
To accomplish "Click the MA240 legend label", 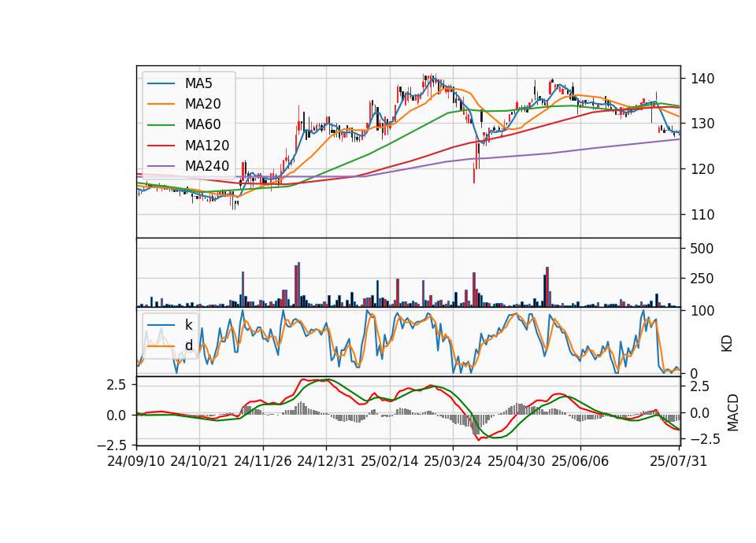I will [207, 166].
